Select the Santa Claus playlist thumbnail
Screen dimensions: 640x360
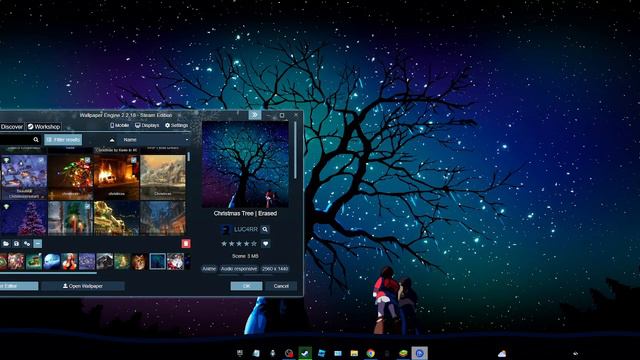pyautogui.click(x=176, y=261)
